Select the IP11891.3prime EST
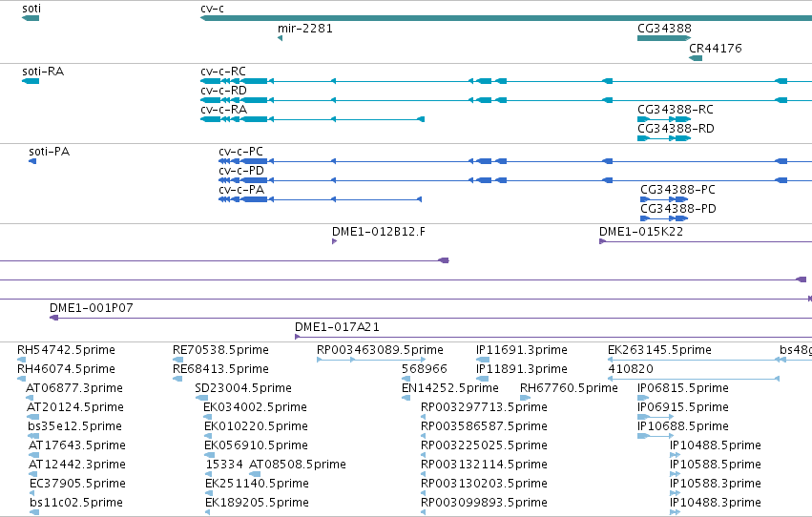812x517 pixels. click(482, 379)
